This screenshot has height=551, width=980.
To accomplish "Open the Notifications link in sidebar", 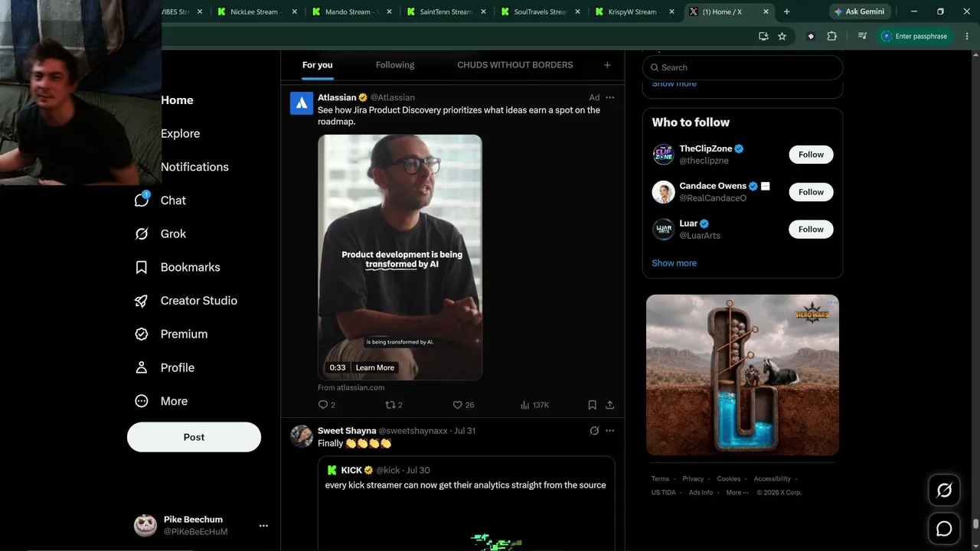I will coord(194,167).
